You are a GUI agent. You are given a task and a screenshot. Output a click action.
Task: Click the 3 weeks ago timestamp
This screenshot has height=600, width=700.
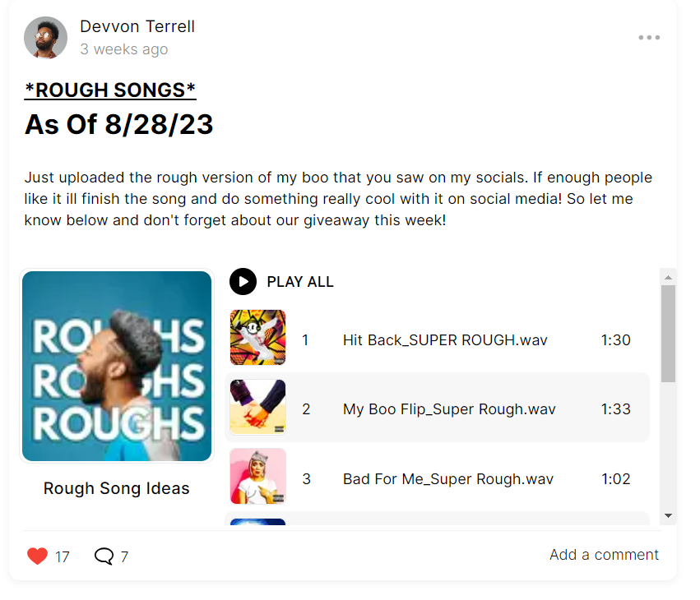click(124, 49)
